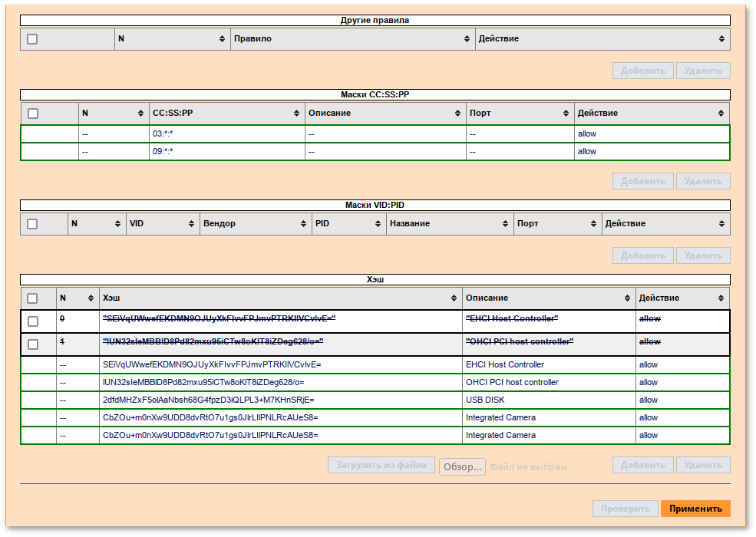Sort by the Правило column arrows

pyautogui.click(x=467, y=39)
